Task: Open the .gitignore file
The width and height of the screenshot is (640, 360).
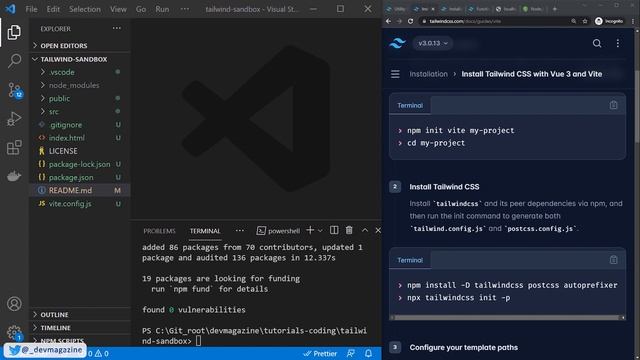Action: [80, 125]
